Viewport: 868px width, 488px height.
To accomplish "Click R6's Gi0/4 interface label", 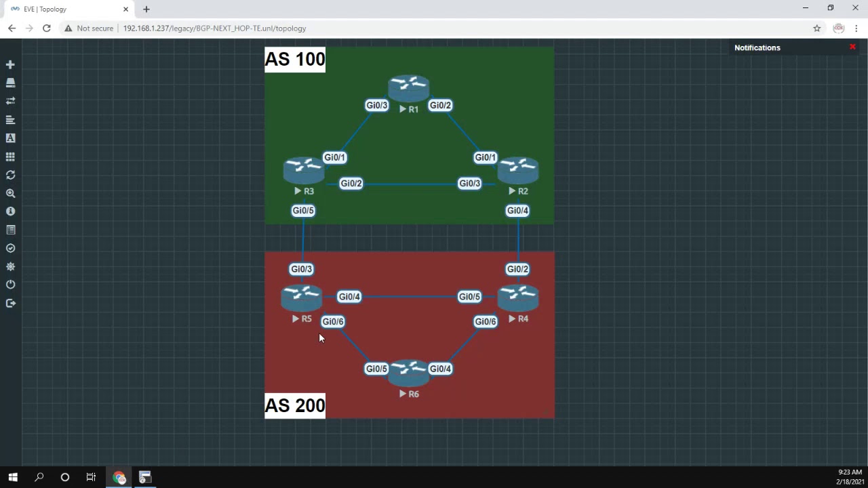I will [441, 369].
